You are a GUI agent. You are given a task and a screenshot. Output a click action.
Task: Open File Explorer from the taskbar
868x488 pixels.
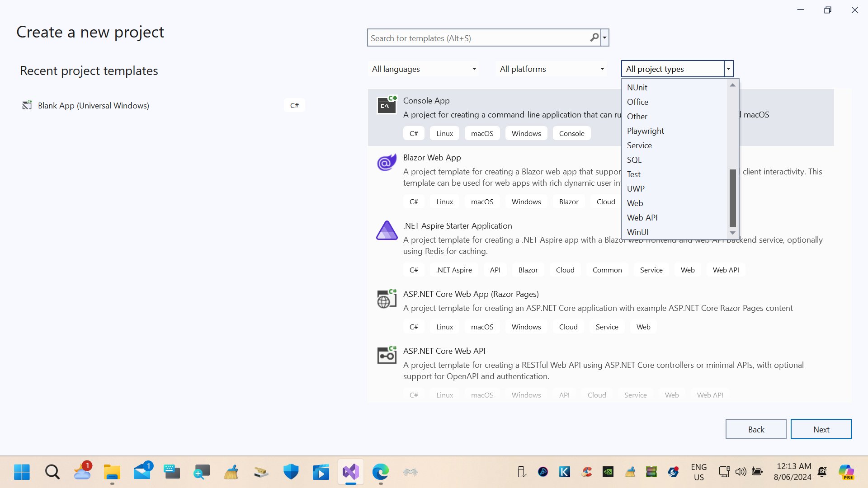click(112, 472)
